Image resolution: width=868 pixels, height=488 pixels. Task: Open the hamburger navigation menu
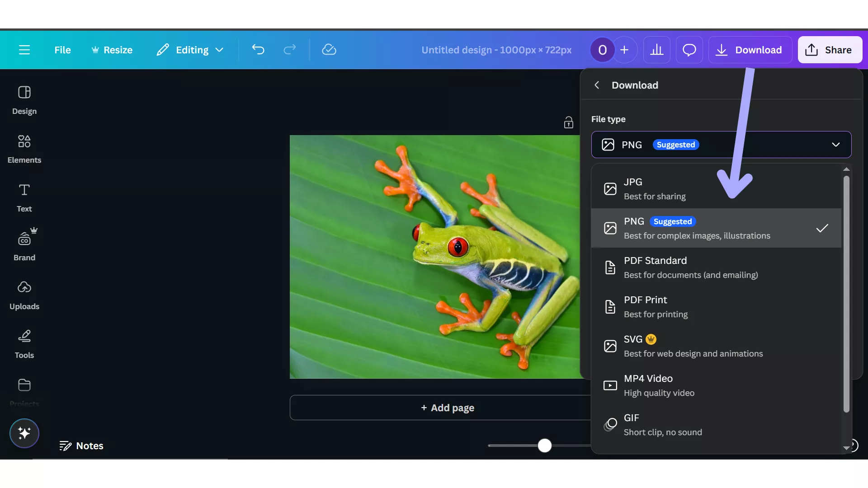point(24,50)
